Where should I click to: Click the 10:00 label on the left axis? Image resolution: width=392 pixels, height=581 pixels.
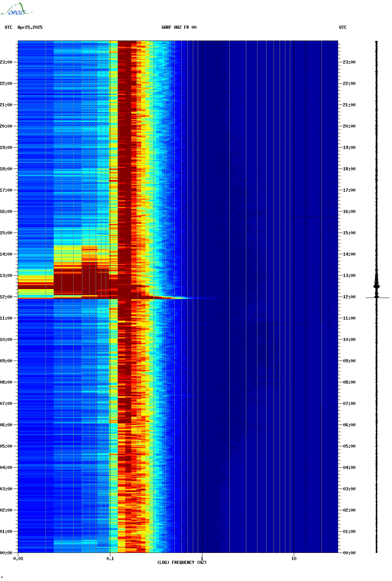click(6, 340)
